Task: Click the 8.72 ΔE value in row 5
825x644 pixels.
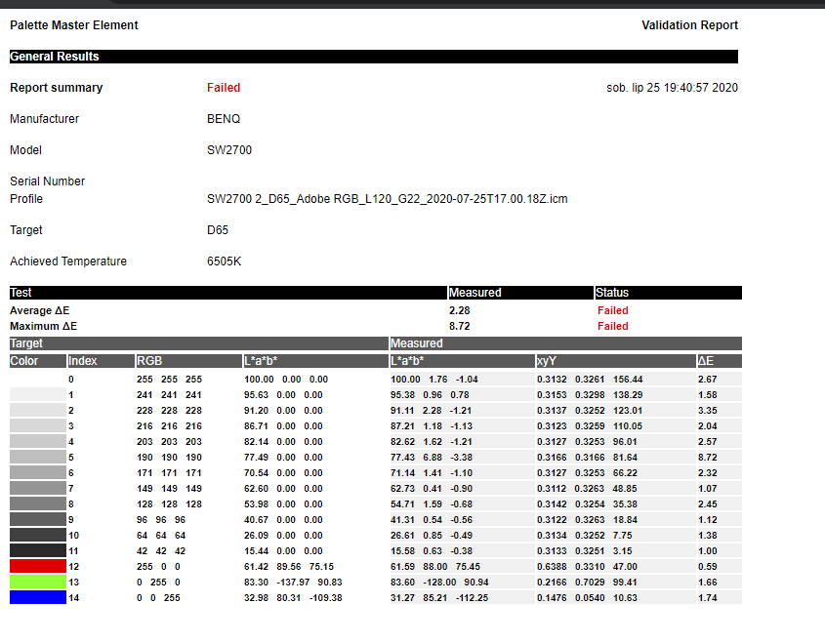Action: [x=708, y=457]
